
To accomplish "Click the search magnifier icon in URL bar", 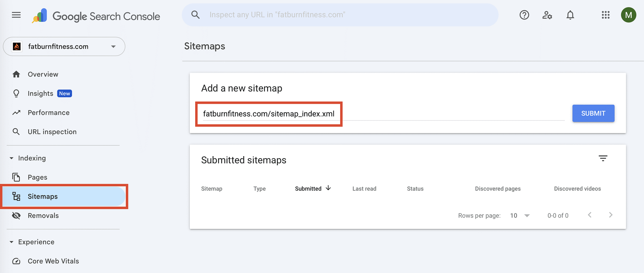I will [195, 15].
